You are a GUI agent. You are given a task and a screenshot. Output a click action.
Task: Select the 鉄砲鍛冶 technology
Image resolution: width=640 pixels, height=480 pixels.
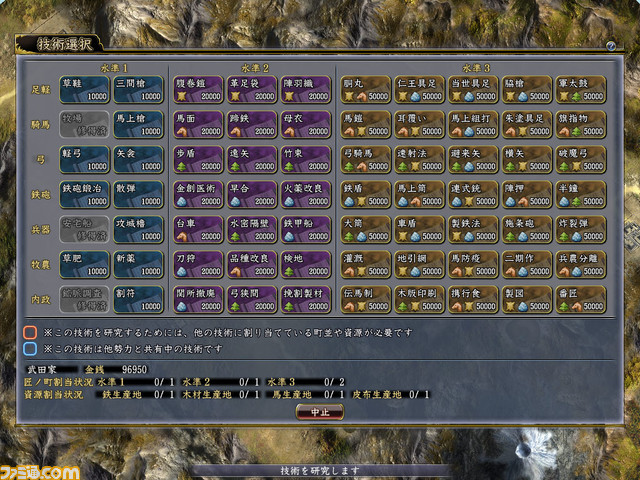84,195
